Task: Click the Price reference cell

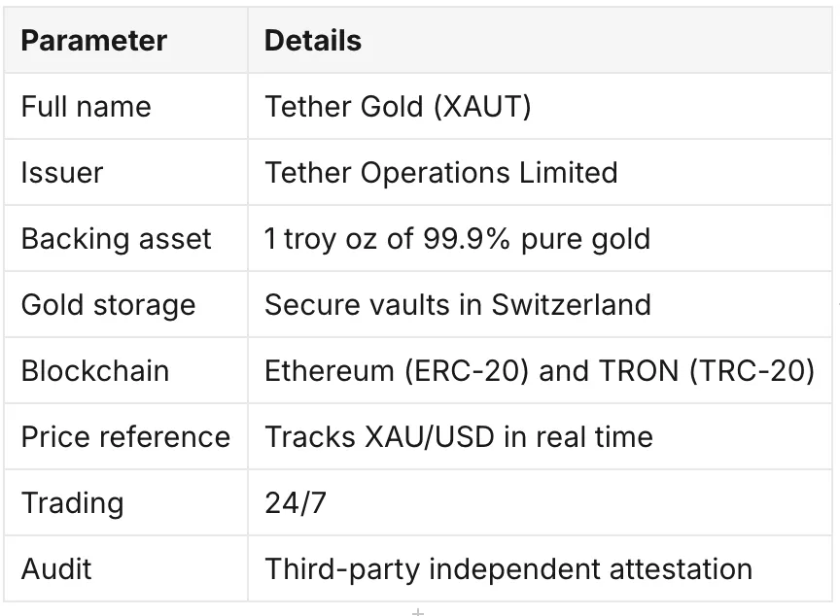Action: coord(125,436)
